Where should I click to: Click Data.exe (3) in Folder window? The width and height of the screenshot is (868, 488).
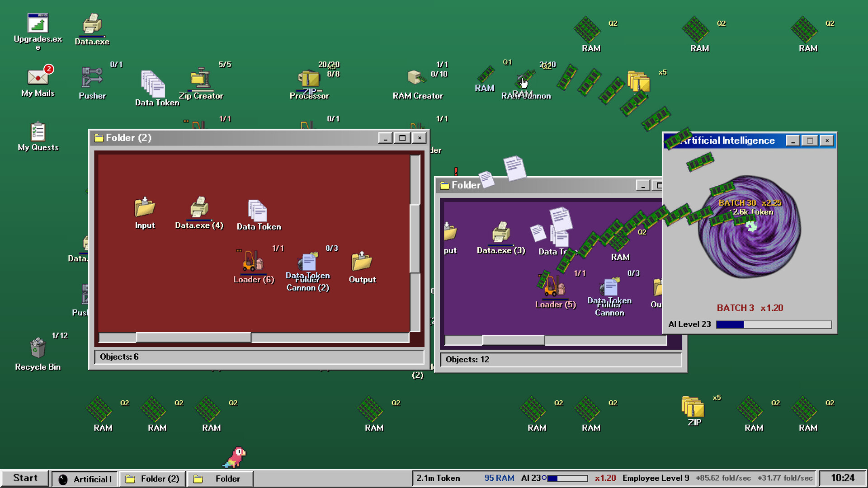tap(501, 232)
